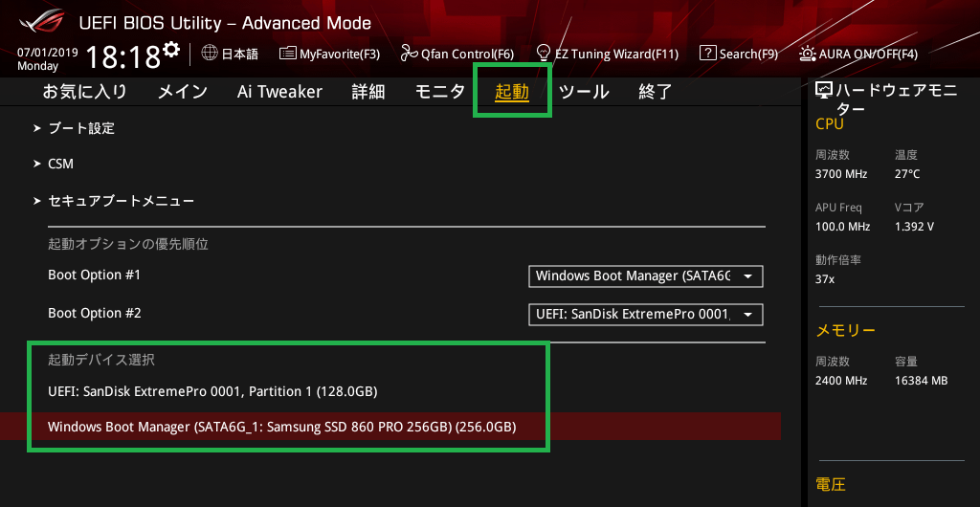Click the メモリー section heading
980x507 pixels.
pyautogui.click(x=846, y=330)
